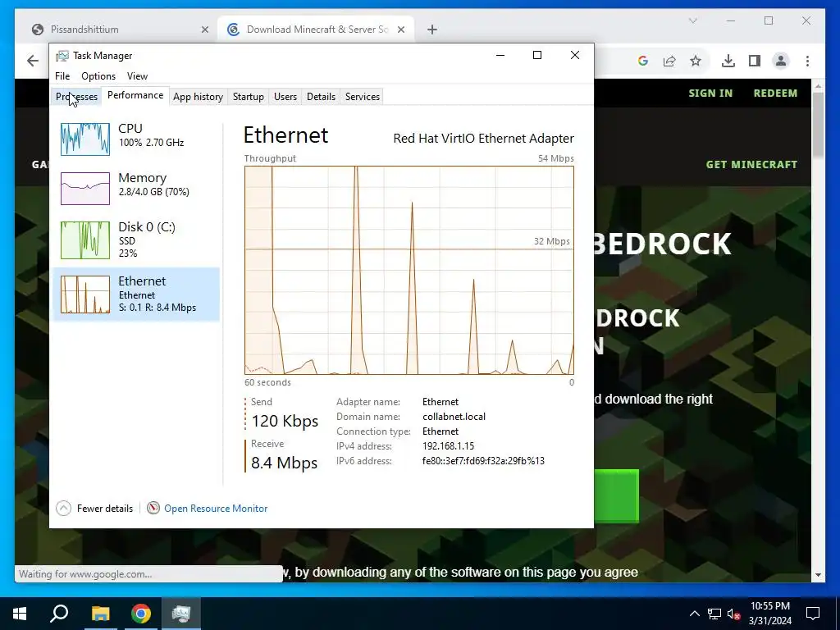Click SIGN IN on Minecraft page
This screenshot has height=630, width=840.
(x=710, y=94)
